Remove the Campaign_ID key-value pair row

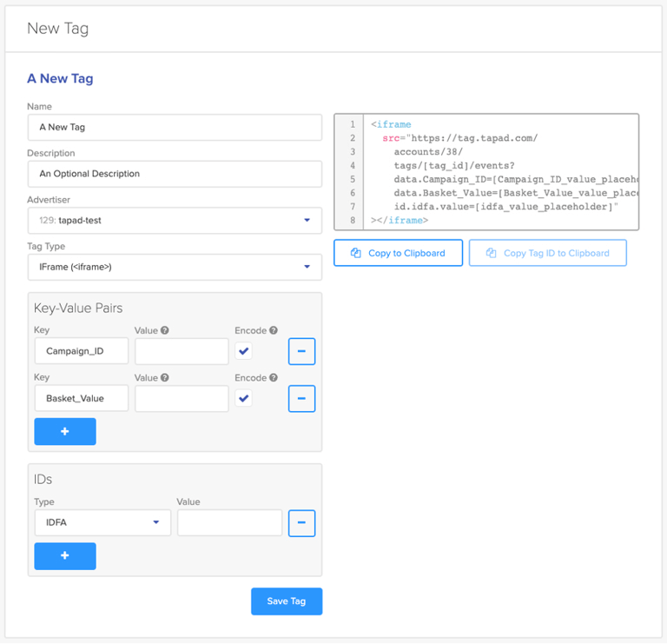pos(301,351)
